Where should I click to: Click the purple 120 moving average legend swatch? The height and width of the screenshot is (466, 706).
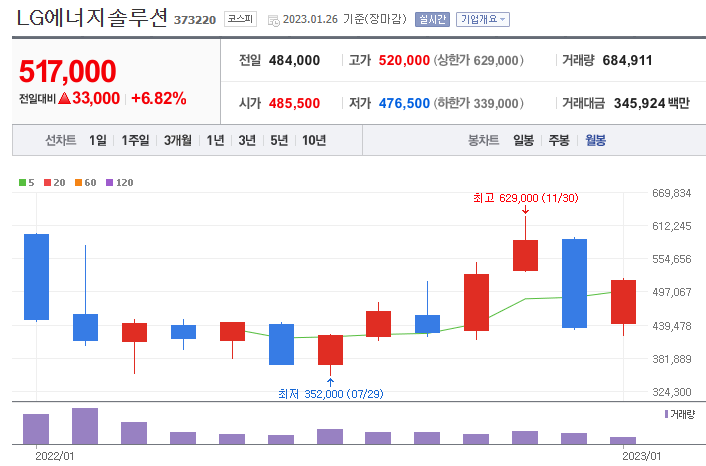[109, 182]
